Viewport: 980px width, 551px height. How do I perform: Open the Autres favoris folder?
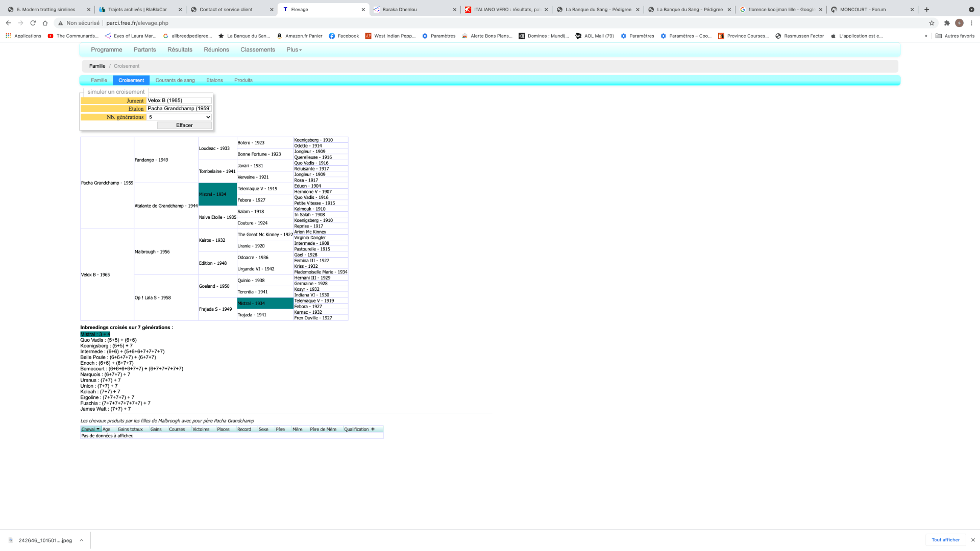pos(955,36)
